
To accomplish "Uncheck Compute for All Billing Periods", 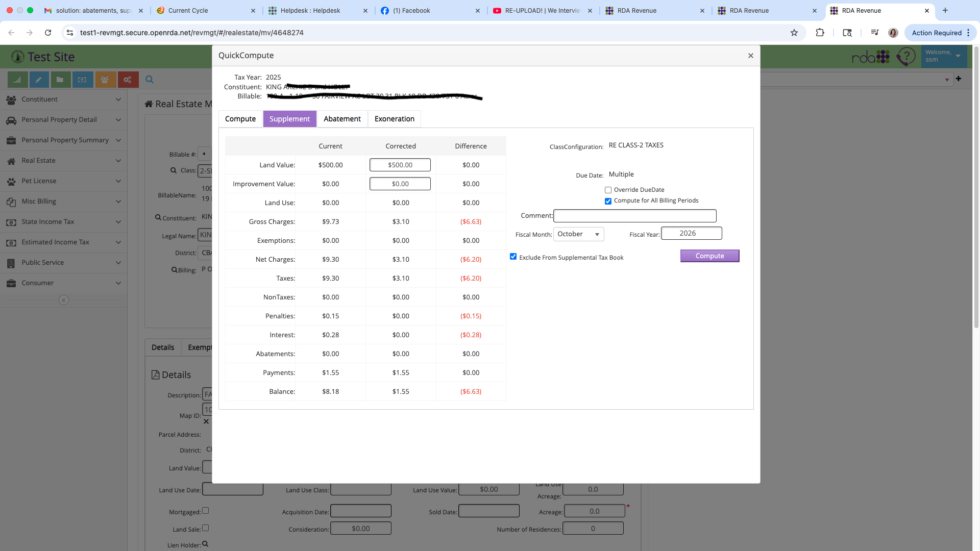I will (608, 201).
